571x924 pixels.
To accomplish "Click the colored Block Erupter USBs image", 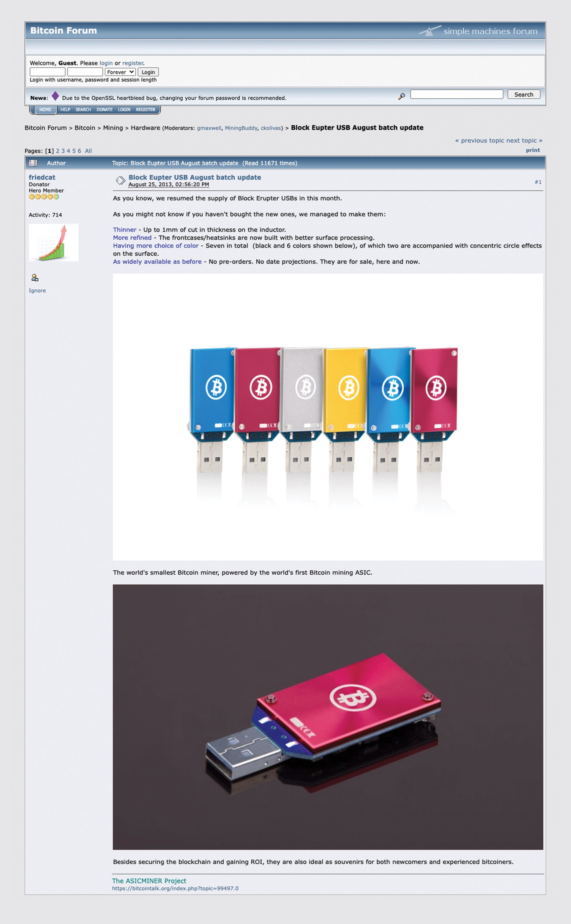I will point(328,417).
